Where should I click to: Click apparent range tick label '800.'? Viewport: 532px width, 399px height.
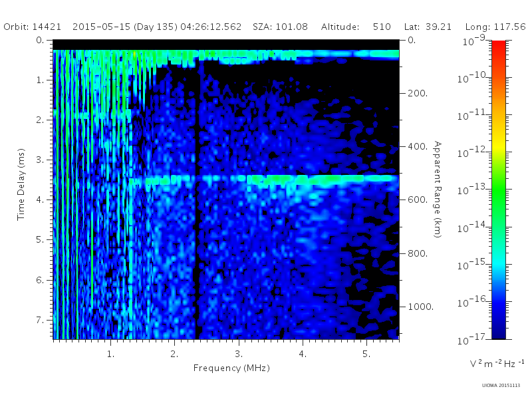click(418, 253)
